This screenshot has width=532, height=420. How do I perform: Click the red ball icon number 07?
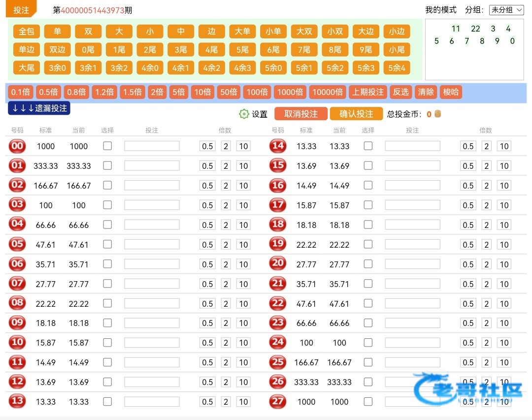coord(17,284)
